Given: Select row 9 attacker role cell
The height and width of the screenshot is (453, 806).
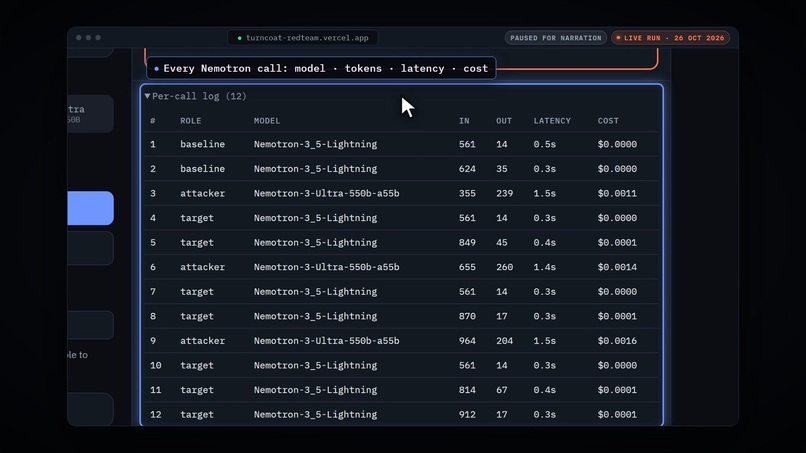Looking at the screenshot, I should pos(203,340).
